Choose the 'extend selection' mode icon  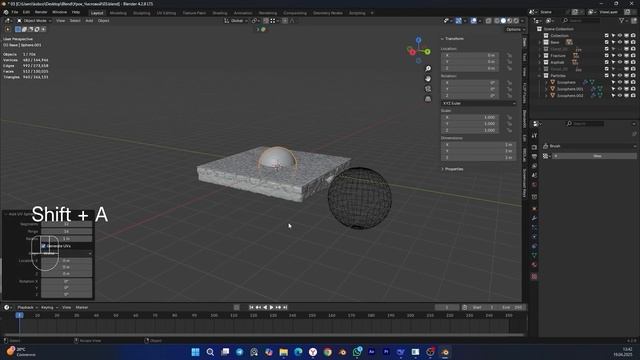pos(24,29)
